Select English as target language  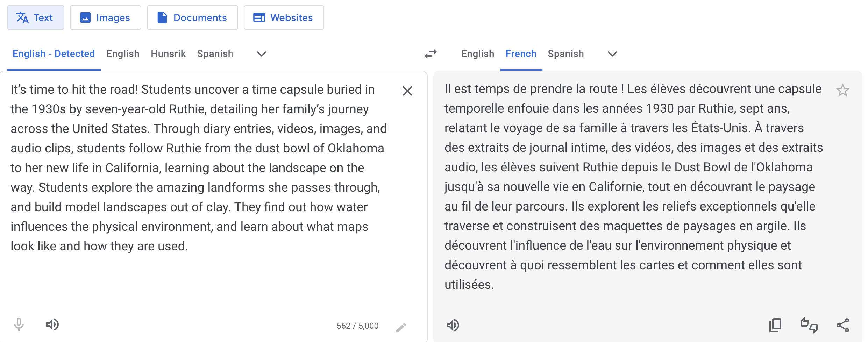478,54
